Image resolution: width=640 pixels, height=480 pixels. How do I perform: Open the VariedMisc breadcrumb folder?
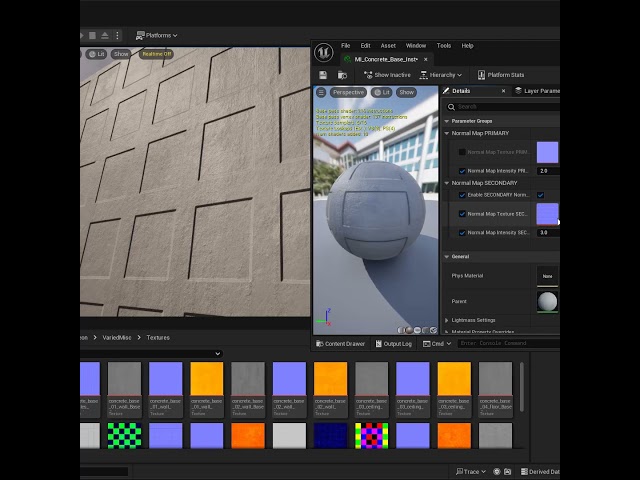[117, 338]
